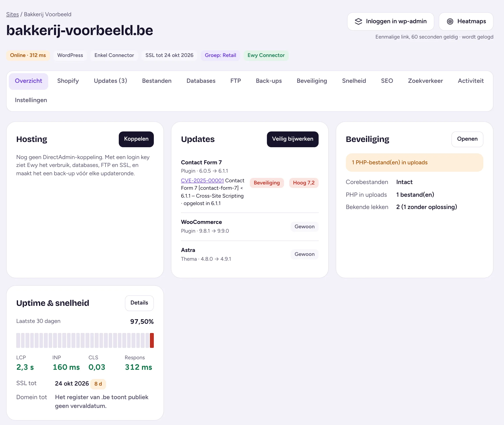Screen dimensions: 504x425
Task: Switch to the Bestanden tab
Action: click(x=157, y=81)
